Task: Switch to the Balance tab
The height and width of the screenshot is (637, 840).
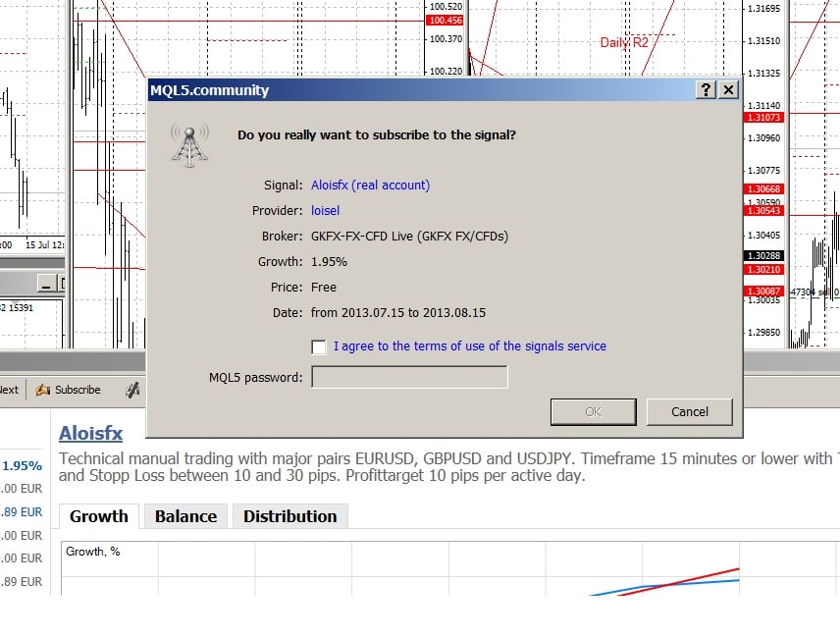Action: (185, 516)
